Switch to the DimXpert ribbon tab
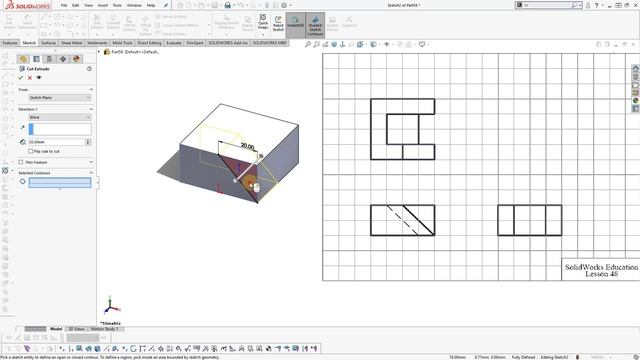Image resolution: width=640 pixels, height=360 pixels. (195, 43)
